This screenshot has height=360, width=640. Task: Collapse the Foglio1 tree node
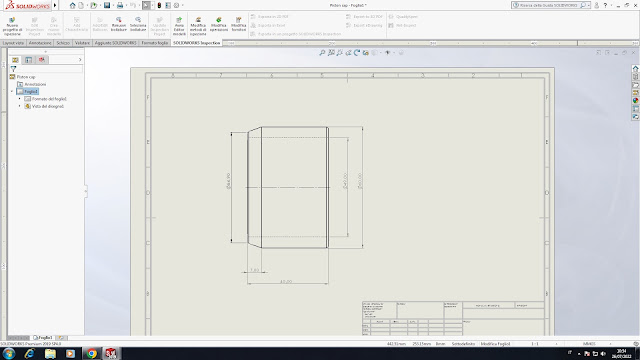(x=12, y=91)
